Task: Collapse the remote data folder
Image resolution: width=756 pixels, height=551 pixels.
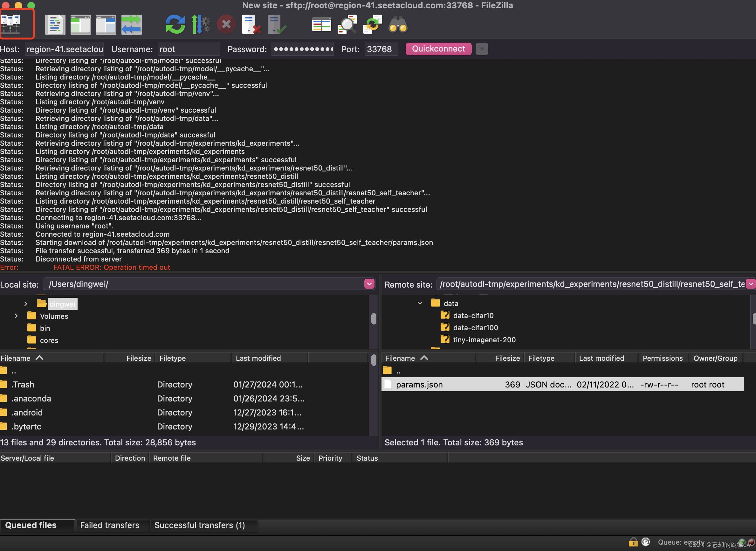Action: click(420, 303)
